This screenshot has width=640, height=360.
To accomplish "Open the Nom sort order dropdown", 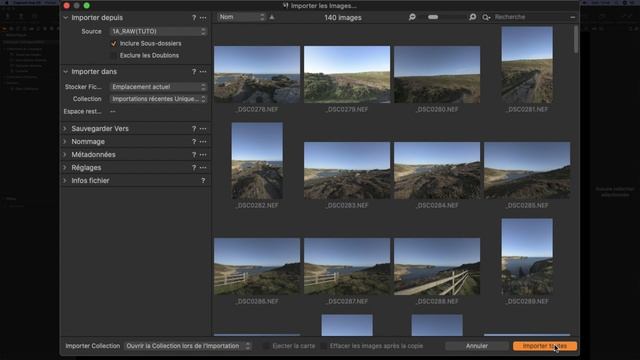I will click(241, 17).
